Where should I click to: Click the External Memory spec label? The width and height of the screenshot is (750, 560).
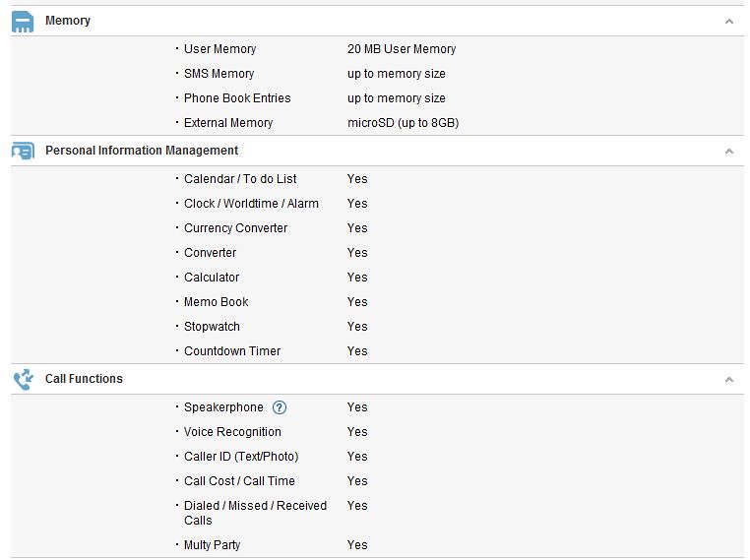click(x=228, y=123)
